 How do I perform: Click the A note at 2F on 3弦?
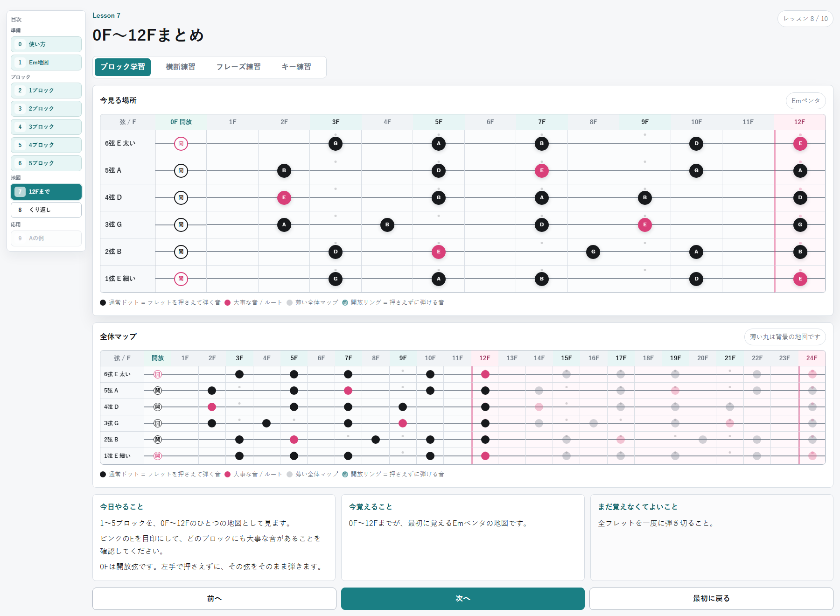point(284,225)
